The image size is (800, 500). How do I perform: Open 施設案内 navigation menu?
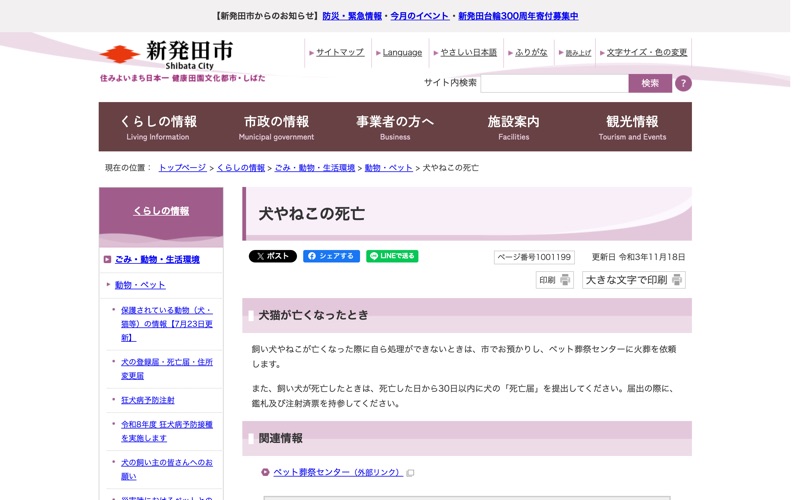[x=513, y=127]
